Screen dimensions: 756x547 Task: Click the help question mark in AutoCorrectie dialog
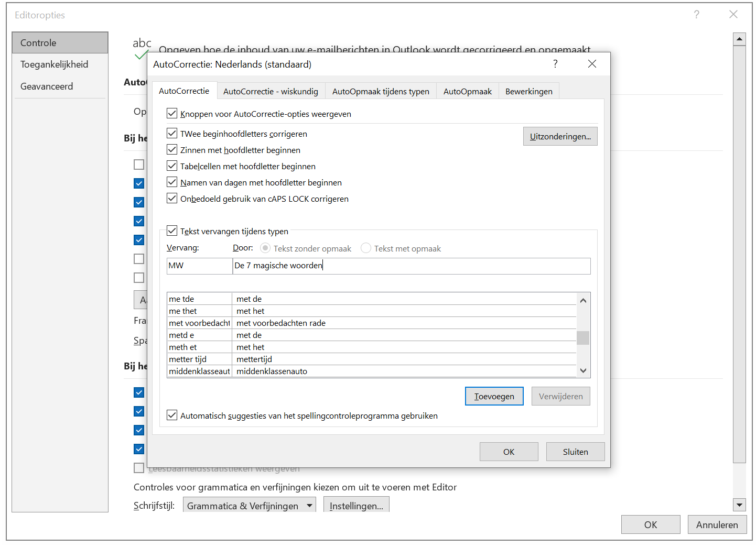pos(555,64)
